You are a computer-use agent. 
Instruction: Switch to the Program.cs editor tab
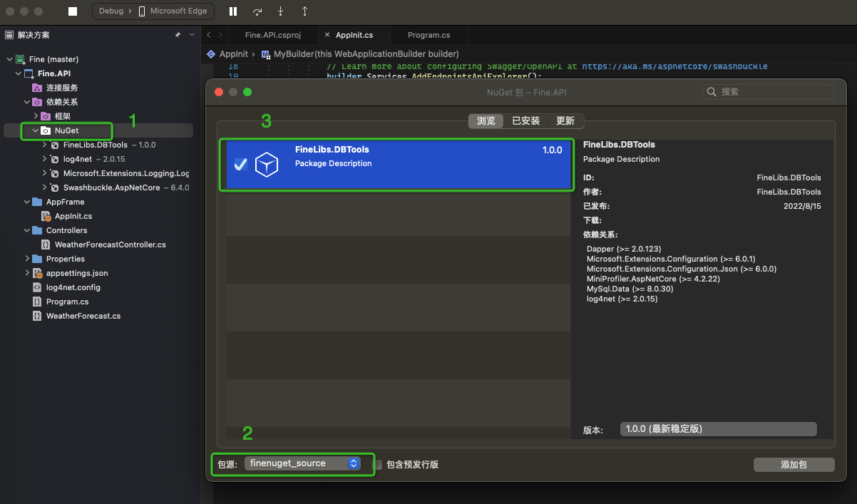coord(428,35)
